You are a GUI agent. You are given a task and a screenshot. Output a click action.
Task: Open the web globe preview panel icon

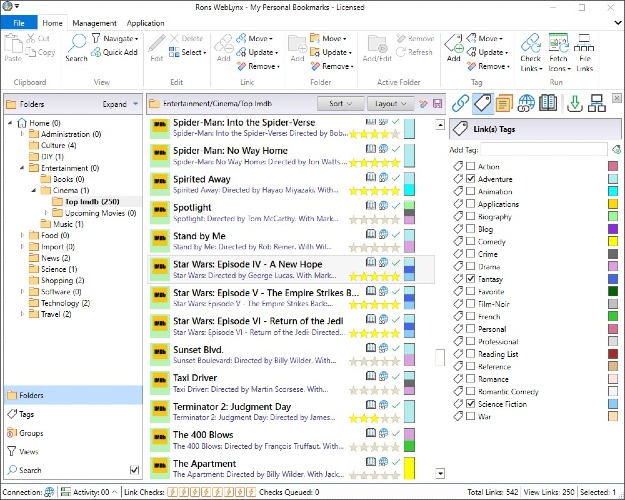pyautogui.click(x=526, y=103)
